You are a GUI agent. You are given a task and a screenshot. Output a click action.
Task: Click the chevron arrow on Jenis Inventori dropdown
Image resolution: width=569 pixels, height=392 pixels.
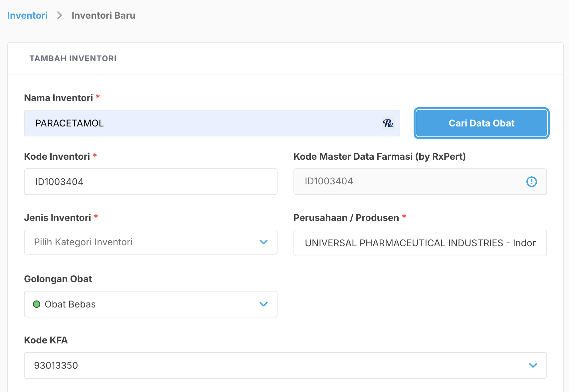click(264, 242)
